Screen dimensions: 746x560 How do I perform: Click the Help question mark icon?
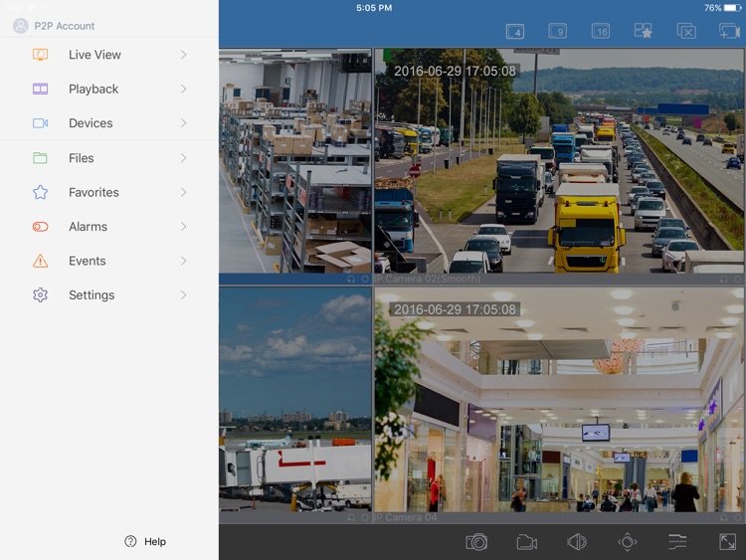click(130, 541)
